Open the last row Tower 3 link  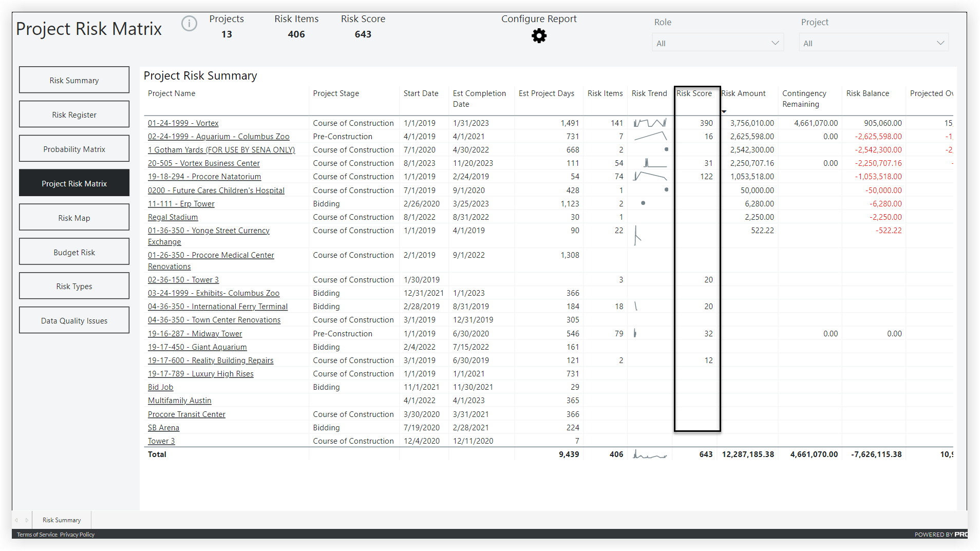click(161, 441)
